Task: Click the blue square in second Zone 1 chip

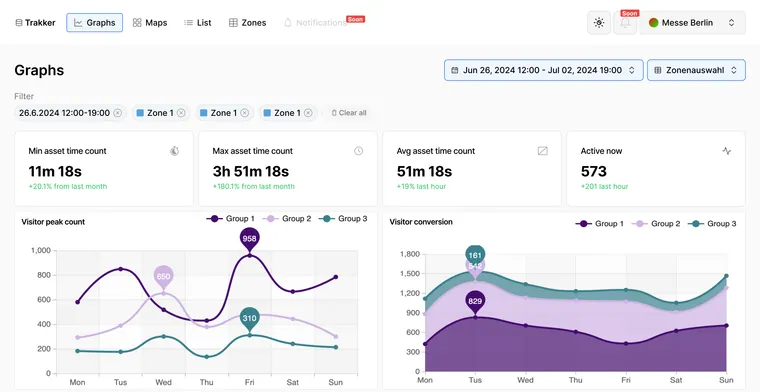Action: tap(204, 113)
